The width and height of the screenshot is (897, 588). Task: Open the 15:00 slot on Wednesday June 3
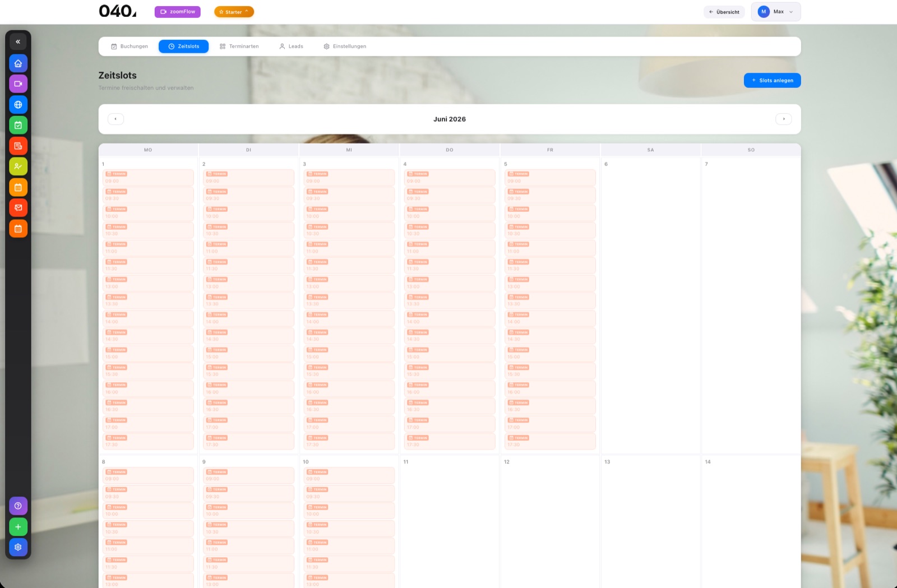click(349, 354)
